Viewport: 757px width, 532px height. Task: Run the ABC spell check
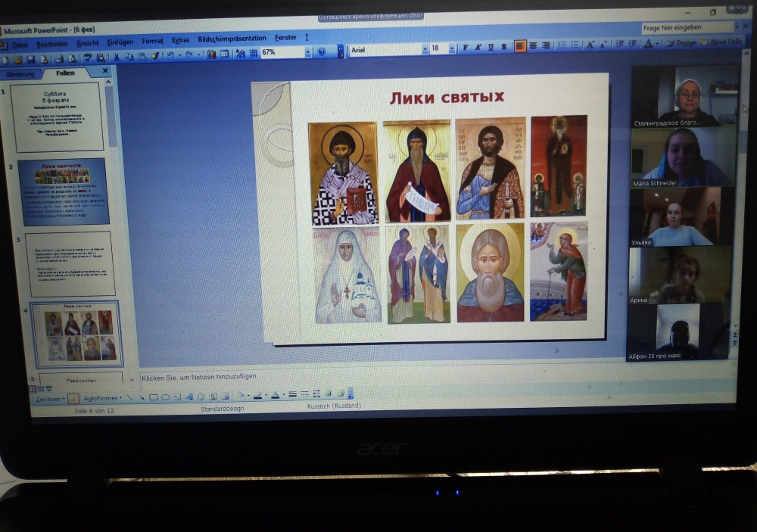tap(87, 58)
